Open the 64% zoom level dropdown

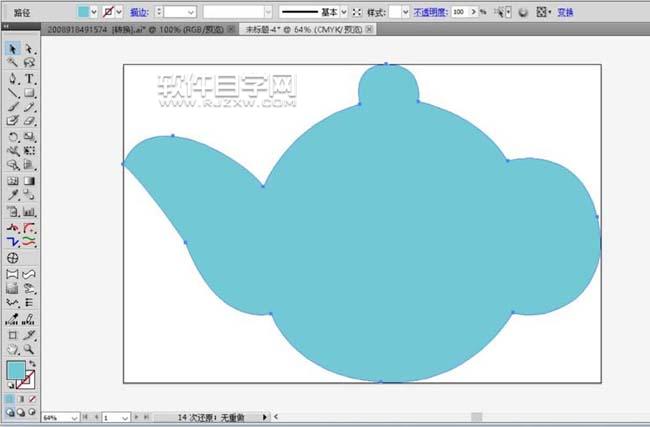point(74,417)
